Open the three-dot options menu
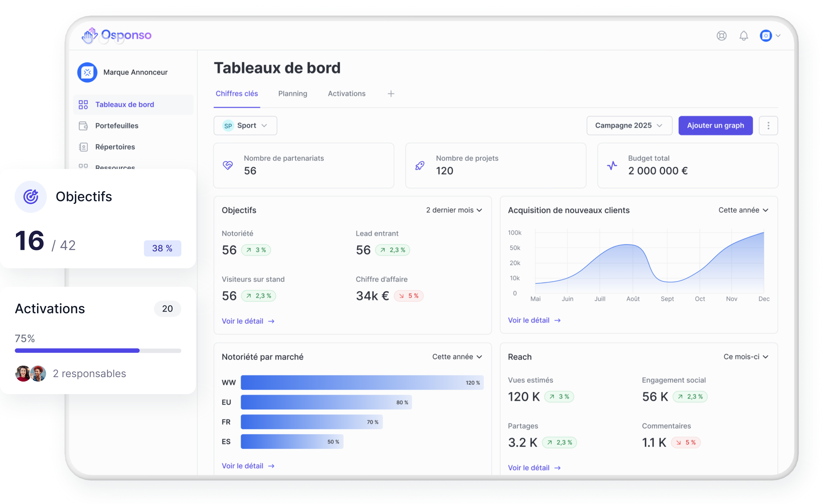 click(x=768, y=125)
